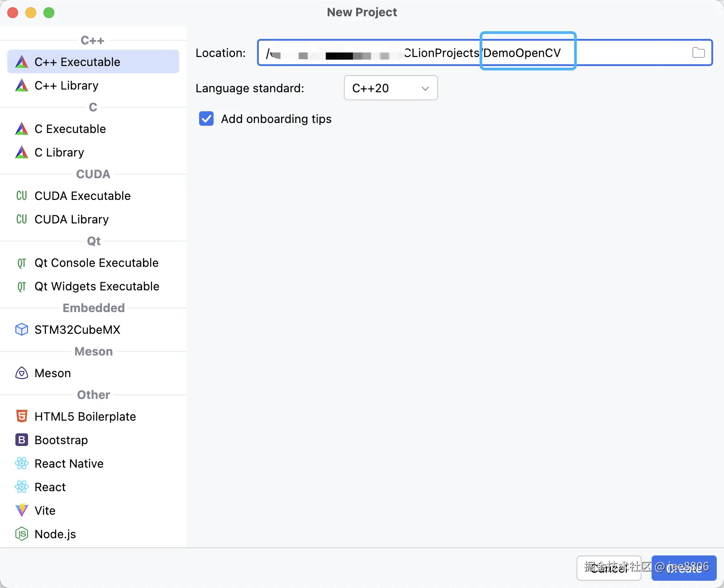
Task: Click the Cancel button
Action: (x=609, y=568)
